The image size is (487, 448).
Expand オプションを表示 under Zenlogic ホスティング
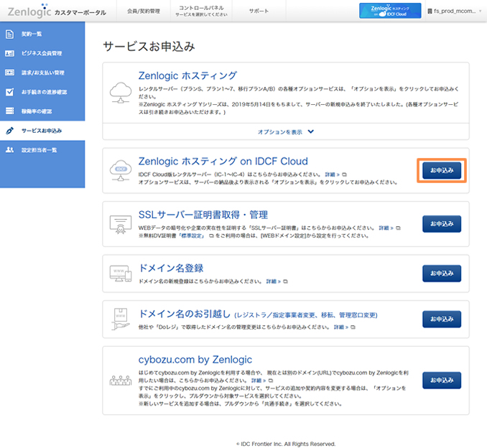click(285, 131)
